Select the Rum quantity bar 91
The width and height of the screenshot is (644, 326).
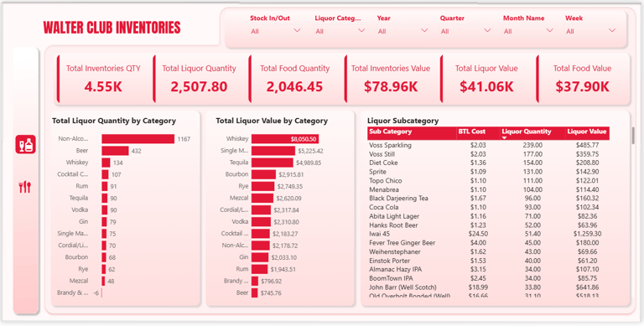pyautogui.click(x=105, y=186)
